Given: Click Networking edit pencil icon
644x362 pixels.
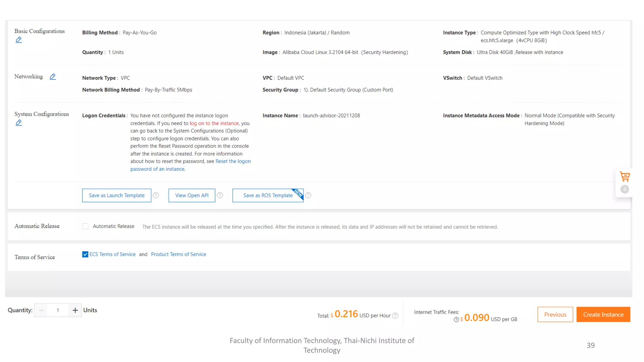Looking at the screenshot, I should (53, 76).
